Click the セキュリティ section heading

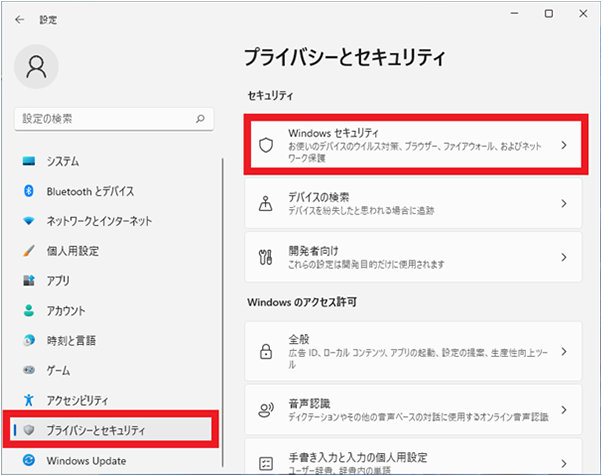click(270, 96)
